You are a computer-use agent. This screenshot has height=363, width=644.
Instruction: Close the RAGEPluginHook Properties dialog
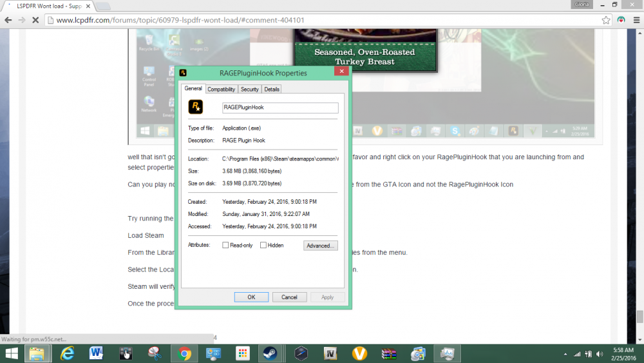click(x=341, y=71)
